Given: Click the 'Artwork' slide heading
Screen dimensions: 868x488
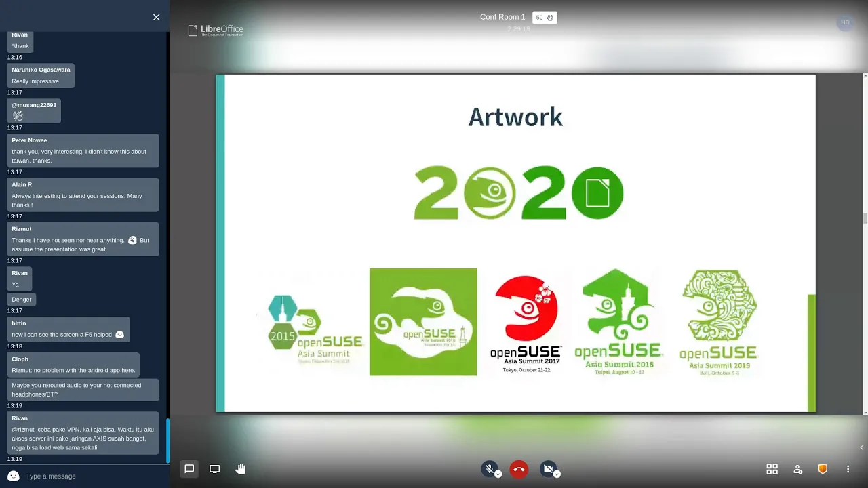Looking at the screenshot, I should [515, 117].
